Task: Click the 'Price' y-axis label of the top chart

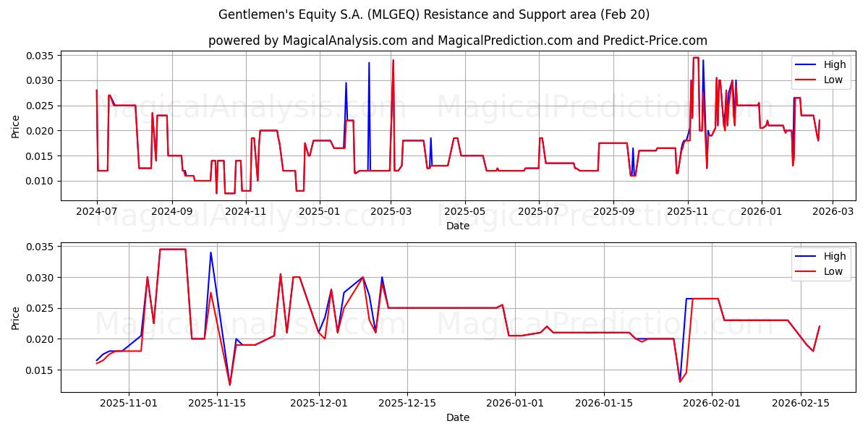Action: coord(16,126)
